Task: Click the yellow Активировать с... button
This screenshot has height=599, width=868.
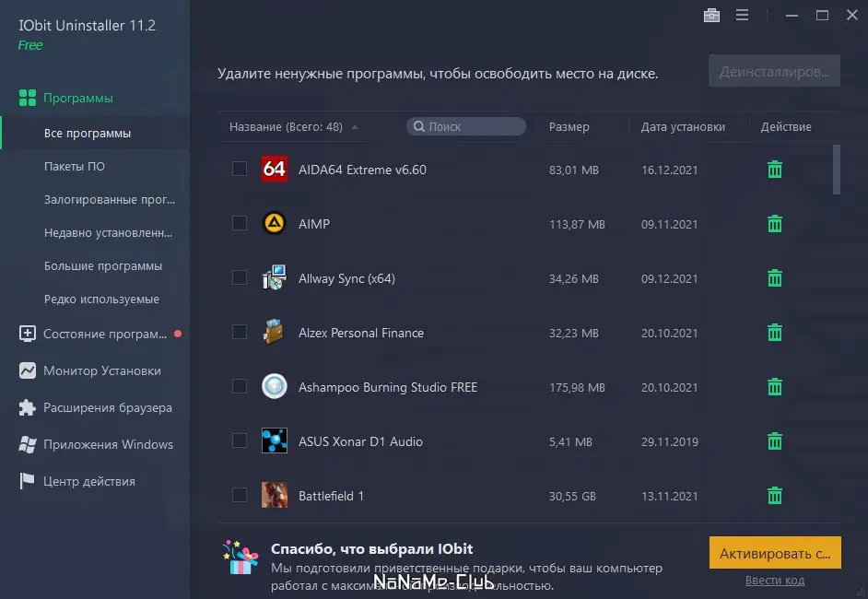Action: [x=775, y=553]
